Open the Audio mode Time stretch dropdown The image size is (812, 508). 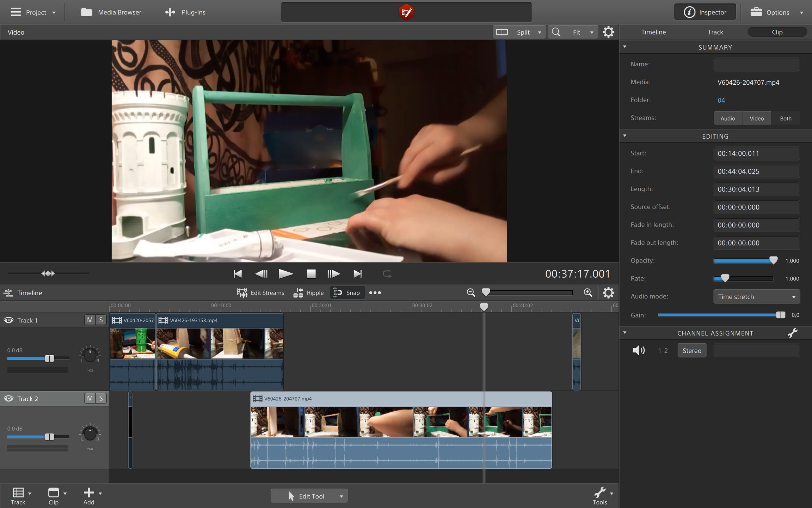tap(757, 297)
